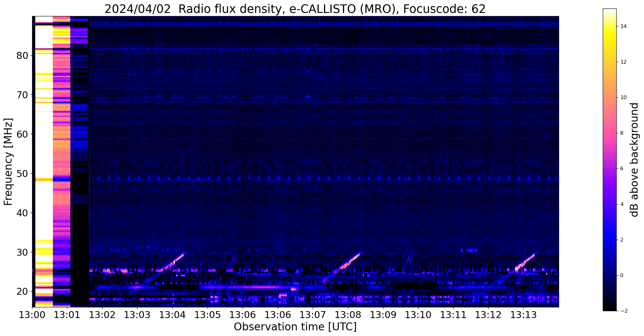
Task: Select the saturated white column at 13:00
Action: tap(43, 157)
